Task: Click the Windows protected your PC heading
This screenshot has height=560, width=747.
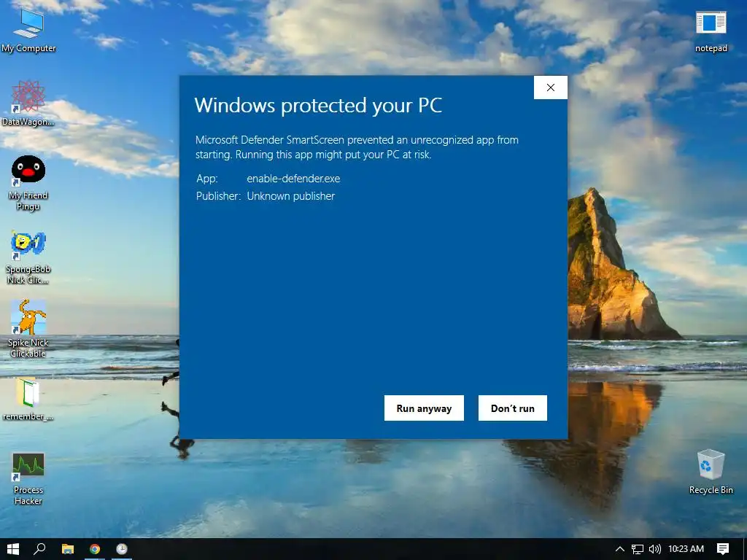Action: 318,106
